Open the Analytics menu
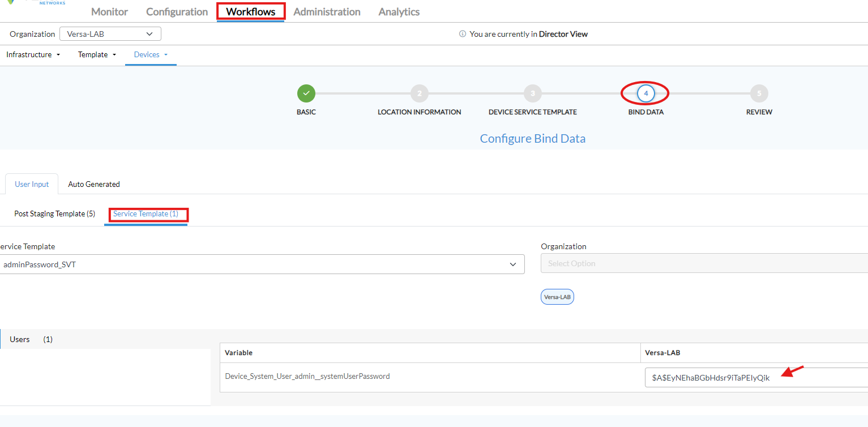 399,12
